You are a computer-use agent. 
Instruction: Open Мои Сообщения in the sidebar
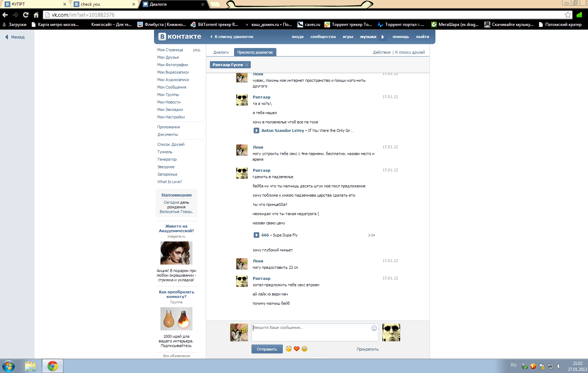tap(172, 87)
